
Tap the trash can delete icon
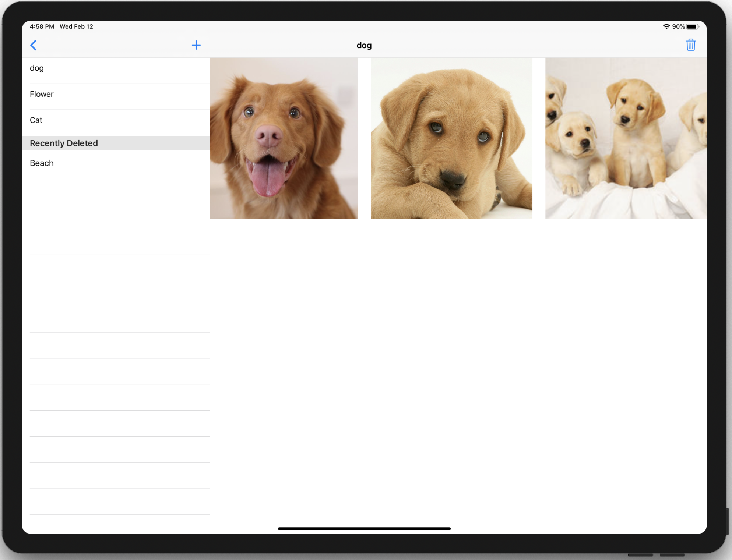[x=690, y=45]
